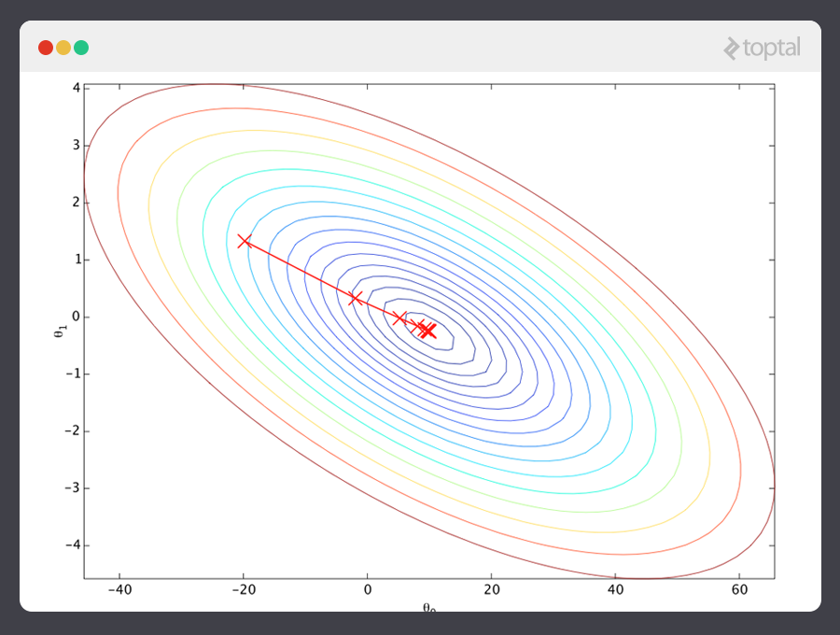This screenshot has width=840, height=635.
Task: Click the θ1 vertical axis label
Action: tap(60, 332)
